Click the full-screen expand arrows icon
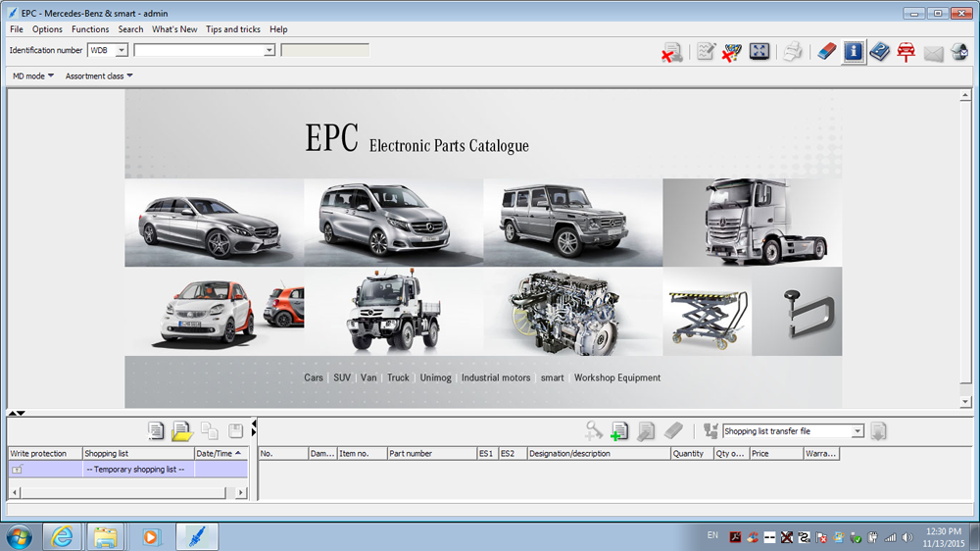This screenshot has height=551, width=980. point(759,51)
